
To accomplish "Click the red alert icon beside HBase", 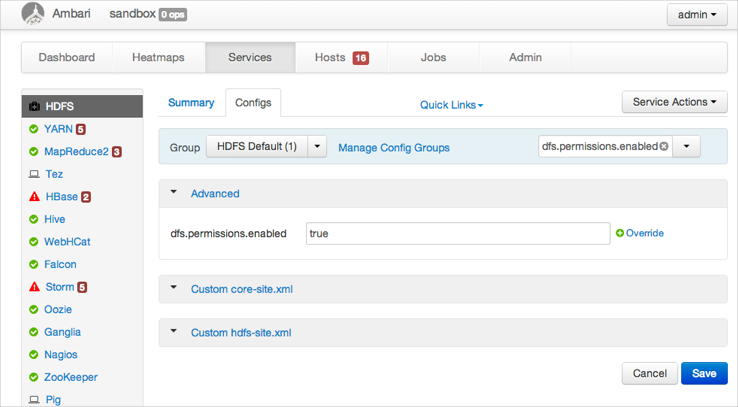I will pyautogui.click(x=35, y=197).
